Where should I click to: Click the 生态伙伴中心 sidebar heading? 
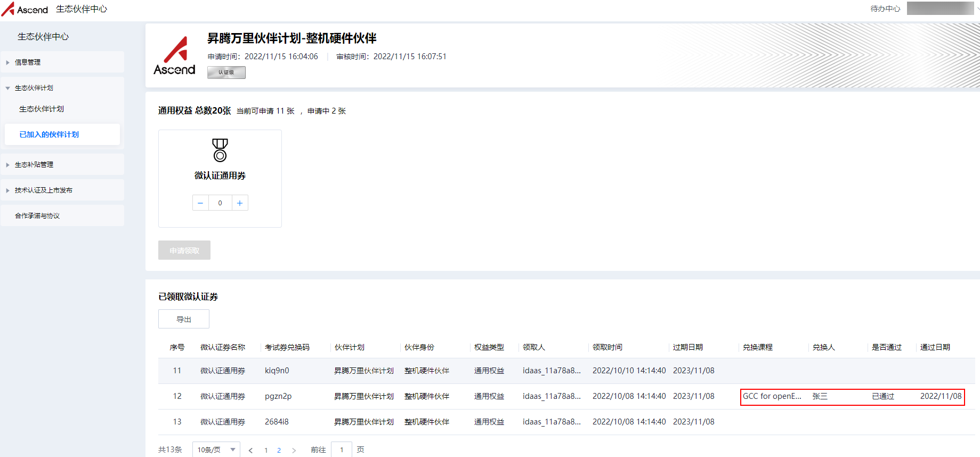coord(43,36)
